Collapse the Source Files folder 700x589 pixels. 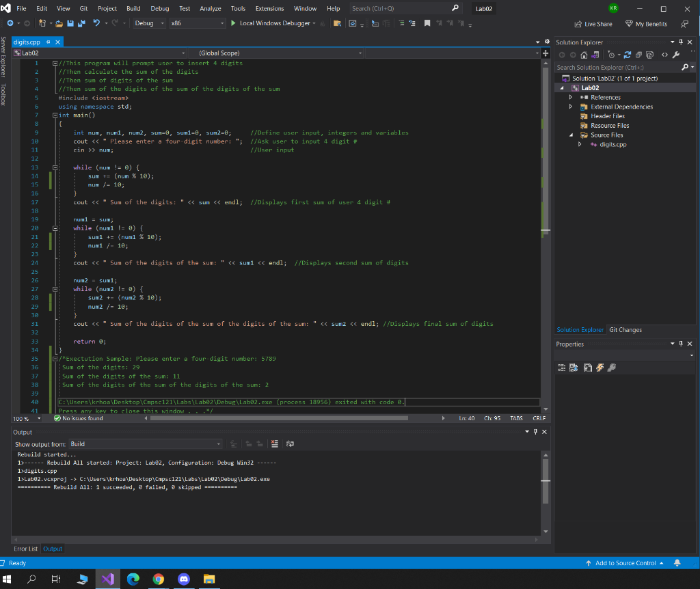tap(571, 135)
